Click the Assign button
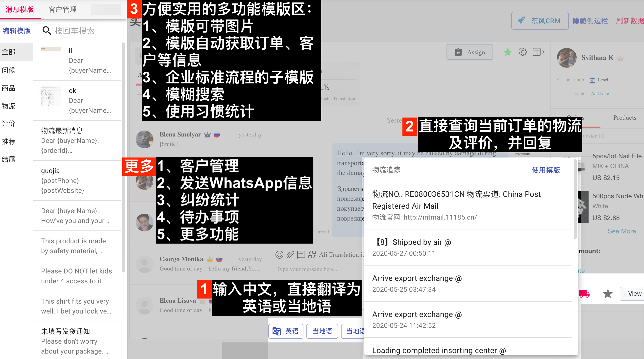This screenshot has height=359, width=644. [470, 52]
